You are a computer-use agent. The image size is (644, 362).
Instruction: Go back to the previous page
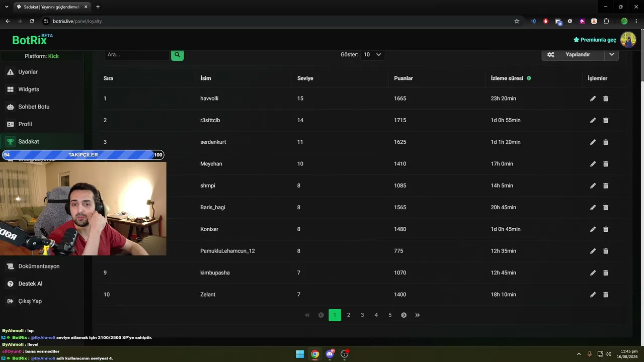pos(8,21)
